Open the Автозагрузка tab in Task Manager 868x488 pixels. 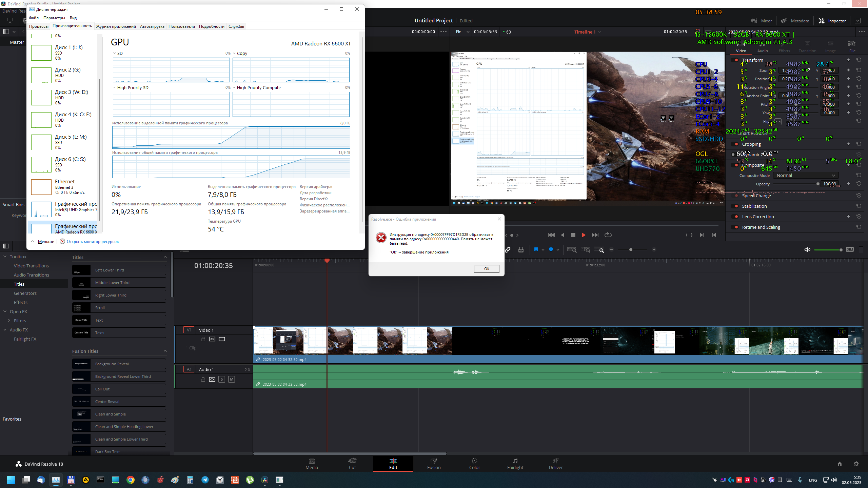click(152, 26)
